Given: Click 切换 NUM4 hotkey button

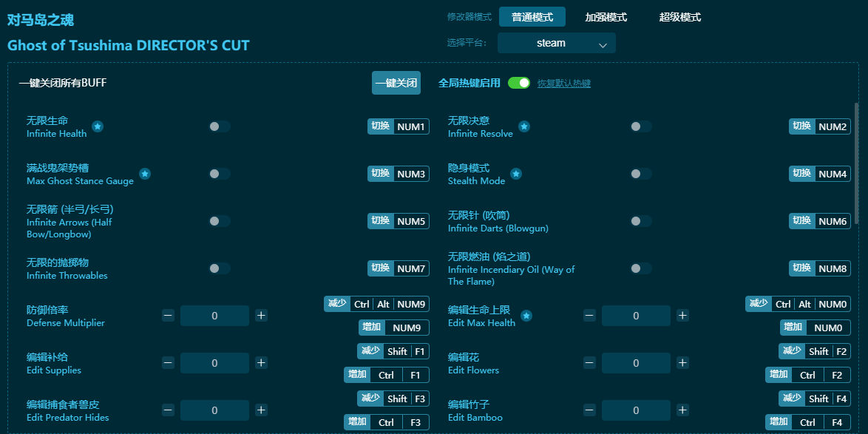Looking at the screenshot, I should (819, 174).
